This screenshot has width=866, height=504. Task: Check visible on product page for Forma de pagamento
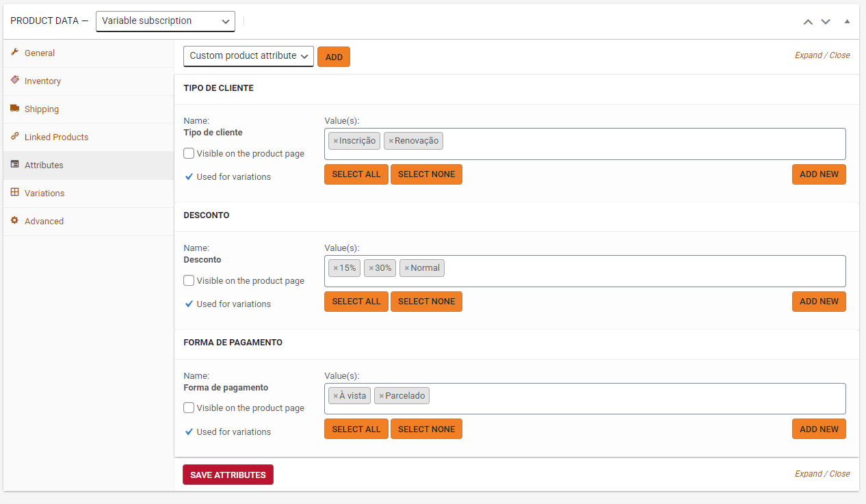click(x=189, y=408)
